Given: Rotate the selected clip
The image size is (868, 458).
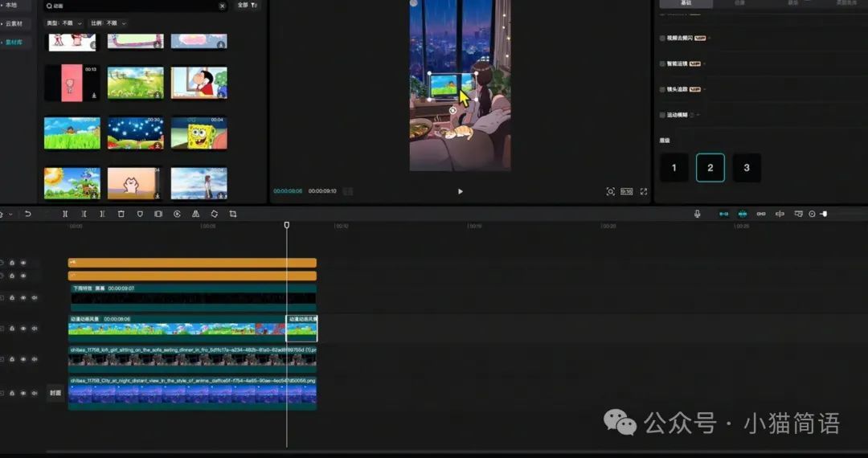Looking at the screenshot, I should coord(215,214).
